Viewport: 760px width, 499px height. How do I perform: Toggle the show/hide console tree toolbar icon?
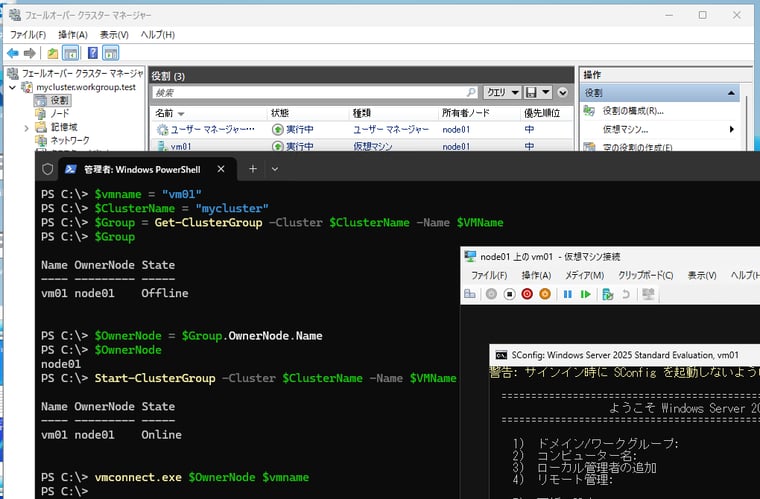click(x=71, y=53)
